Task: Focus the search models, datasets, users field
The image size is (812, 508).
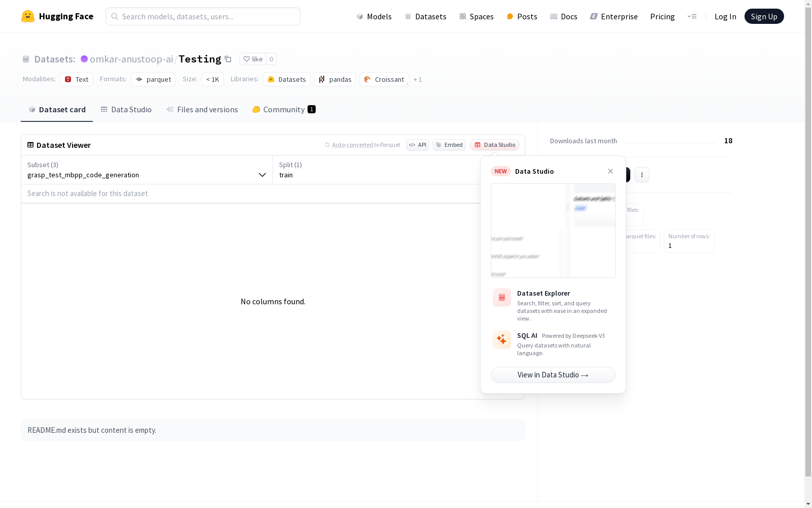Action: tap(203, 16)
